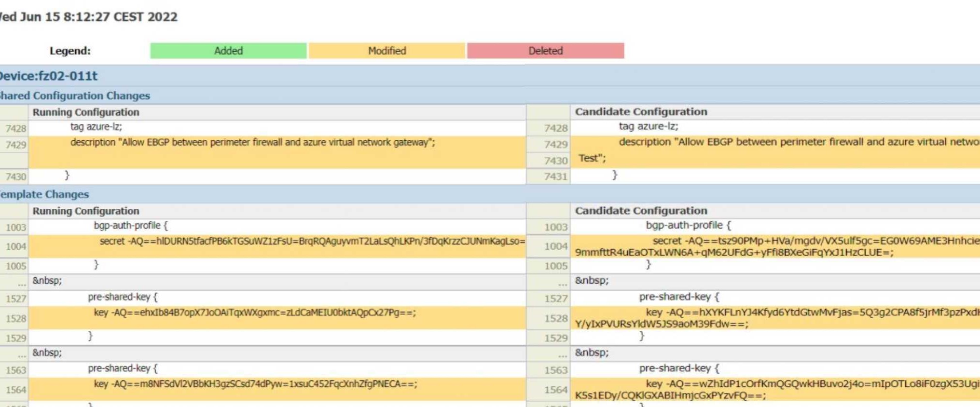The width and height of the screenshot is (980, 407).
Task: Click the Shared Configuration Changes section header
Action: click(74, 95)
